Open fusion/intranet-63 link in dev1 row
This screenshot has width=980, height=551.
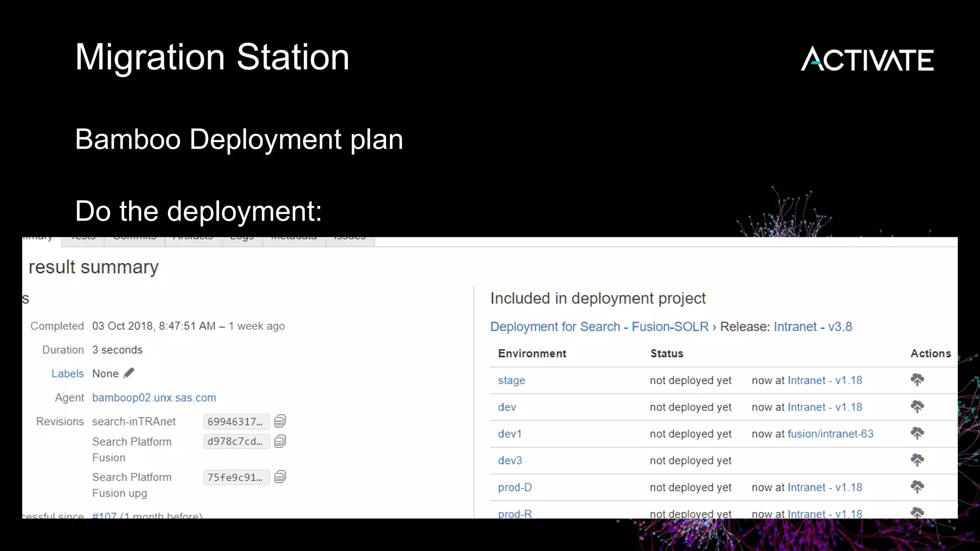tap(830, 434)
